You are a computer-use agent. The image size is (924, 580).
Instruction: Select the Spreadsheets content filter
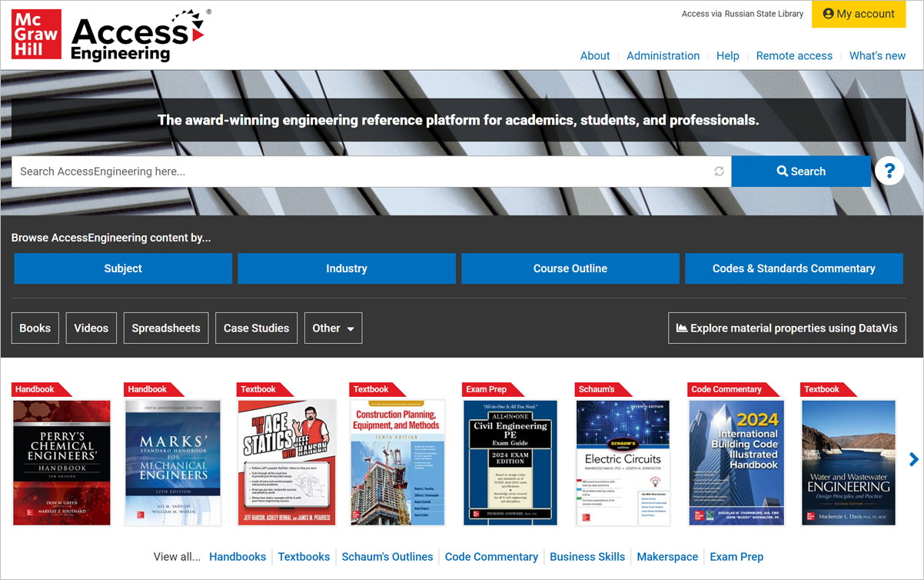point(166,328)
